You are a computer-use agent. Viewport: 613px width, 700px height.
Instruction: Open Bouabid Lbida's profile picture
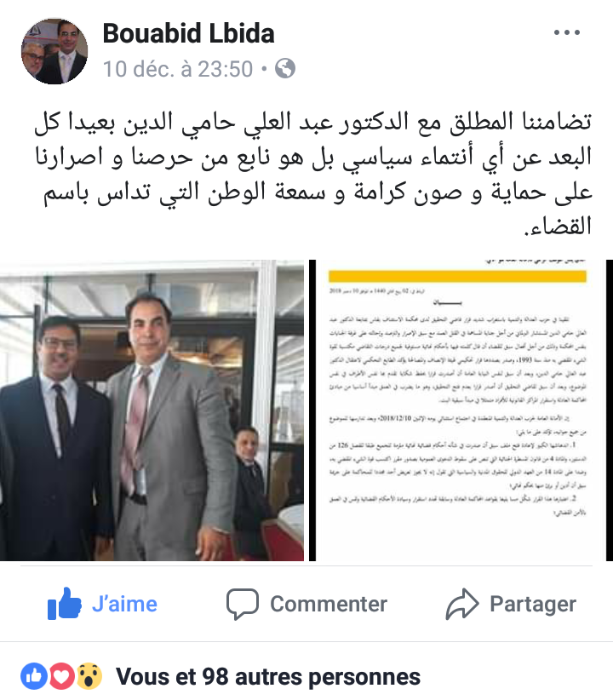point(54,51)
